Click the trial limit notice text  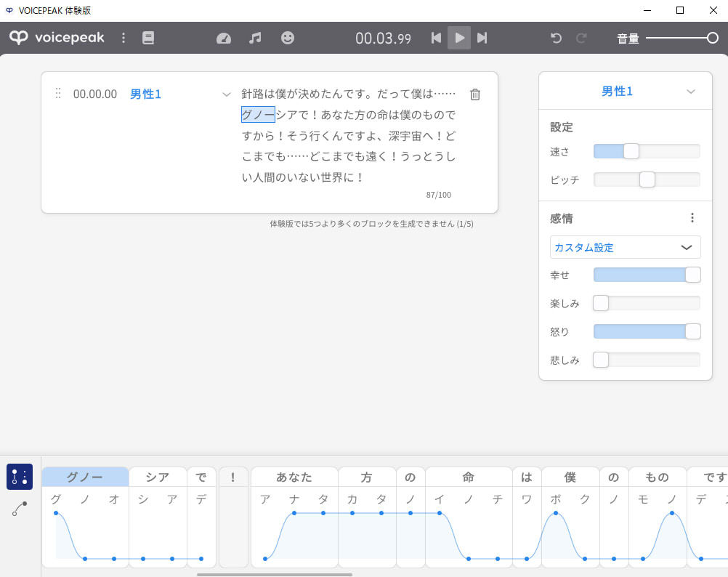point(371,224)
